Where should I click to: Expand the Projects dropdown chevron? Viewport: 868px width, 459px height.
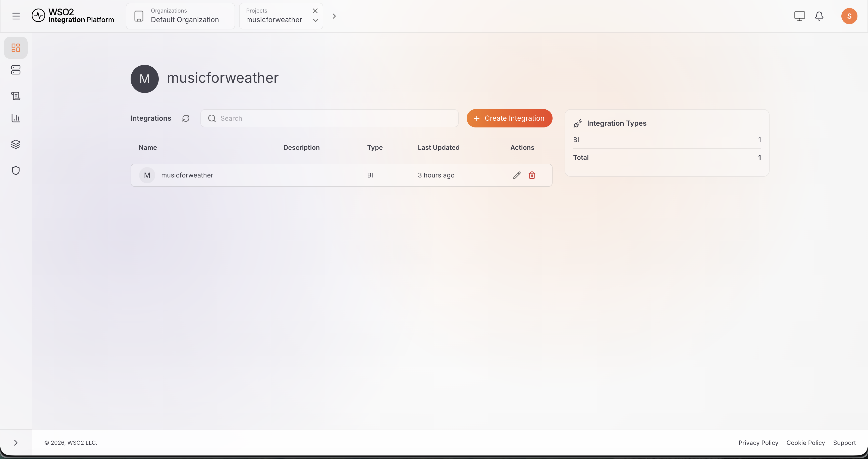315,20
